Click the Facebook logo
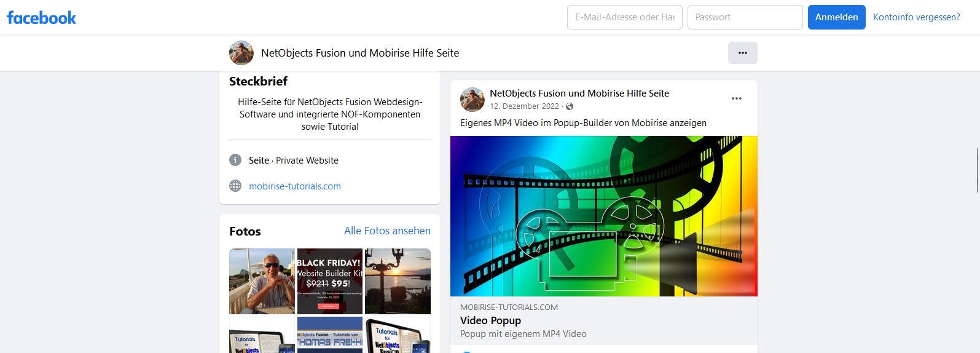980x353 pixels. pos(41,18)
